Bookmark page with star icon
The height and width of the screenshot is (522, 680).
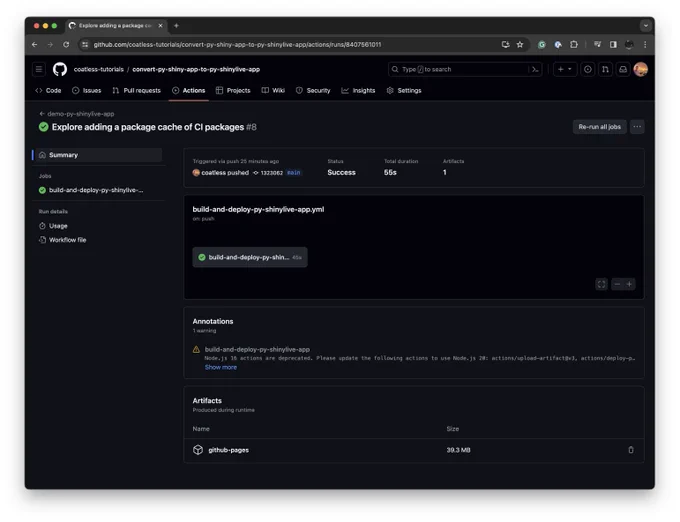tap(520, 45)
